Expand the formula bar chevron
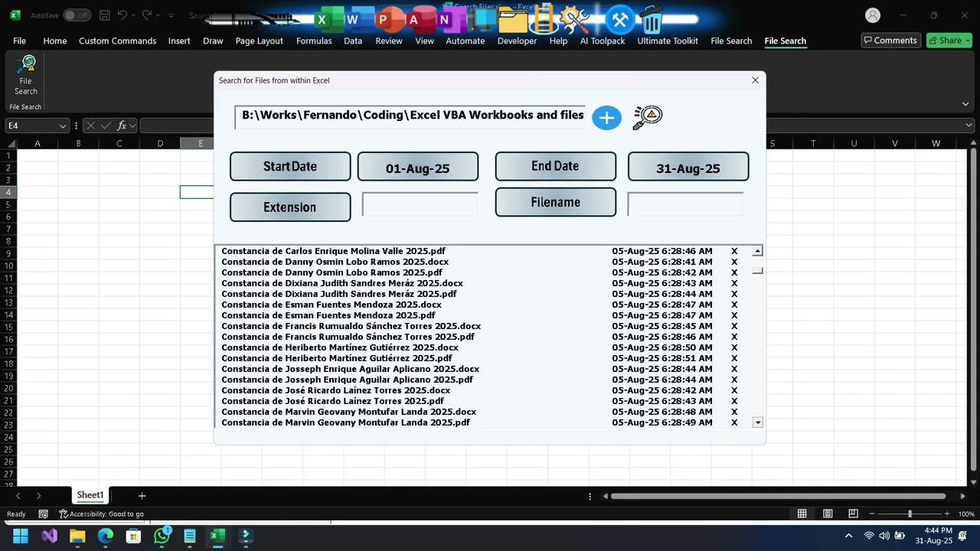The image size is (980, 551). tap(969, 126)
